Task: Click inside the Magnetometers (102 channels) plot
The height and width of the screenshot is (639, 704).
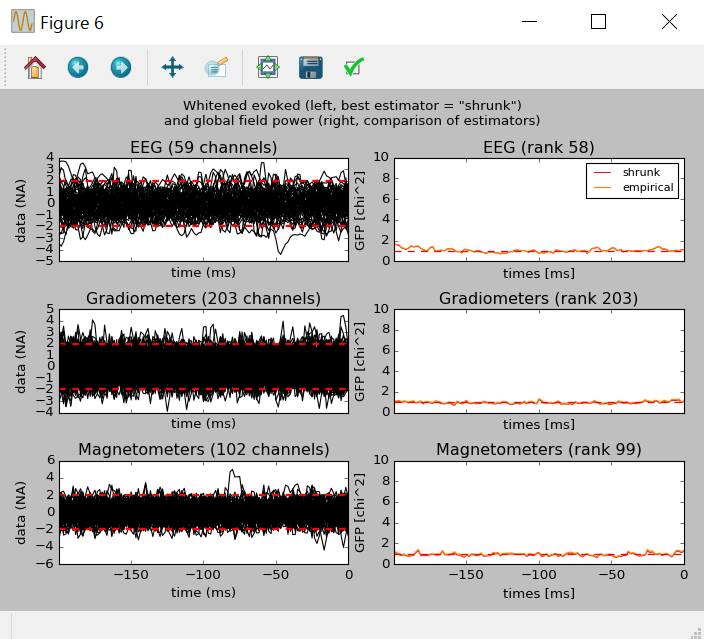Action: 204,511
